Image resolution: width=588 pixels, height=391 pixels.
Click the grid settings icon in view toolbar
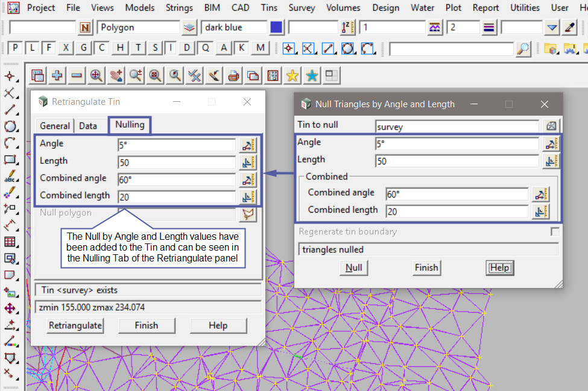coord(273,76)
